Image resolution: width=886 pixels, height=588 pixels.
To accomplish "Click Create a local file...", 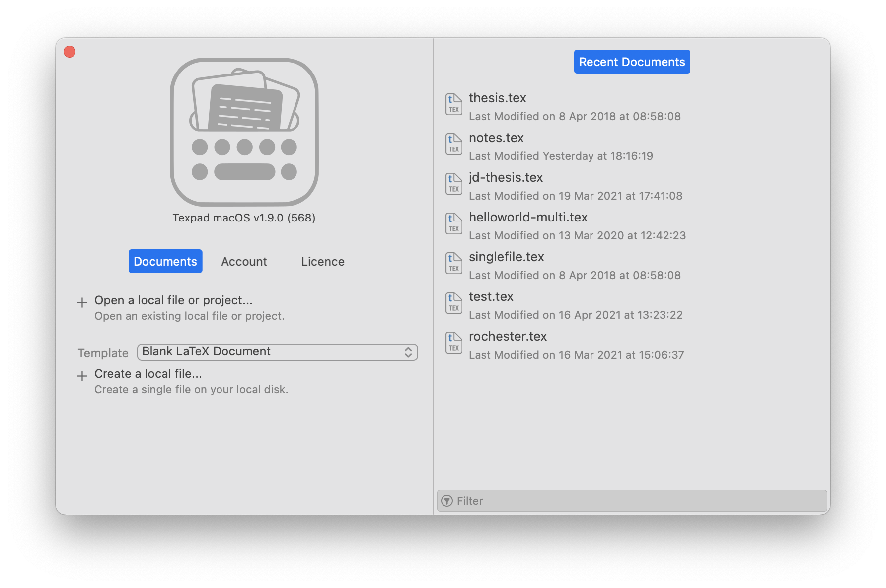I will 148,374.
